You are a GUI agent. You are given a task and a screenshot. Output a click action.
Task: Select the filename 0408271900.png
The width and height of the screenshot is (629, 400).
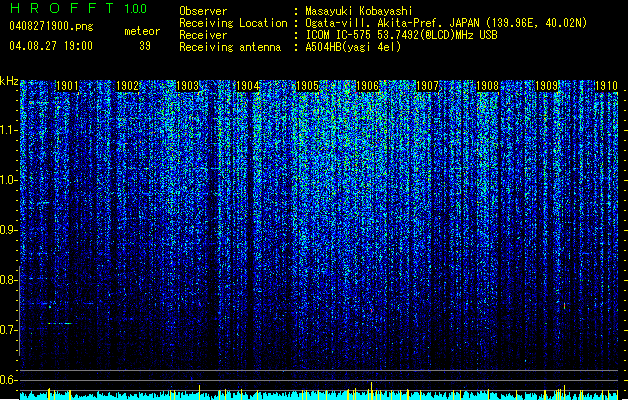tap(51, 27)
